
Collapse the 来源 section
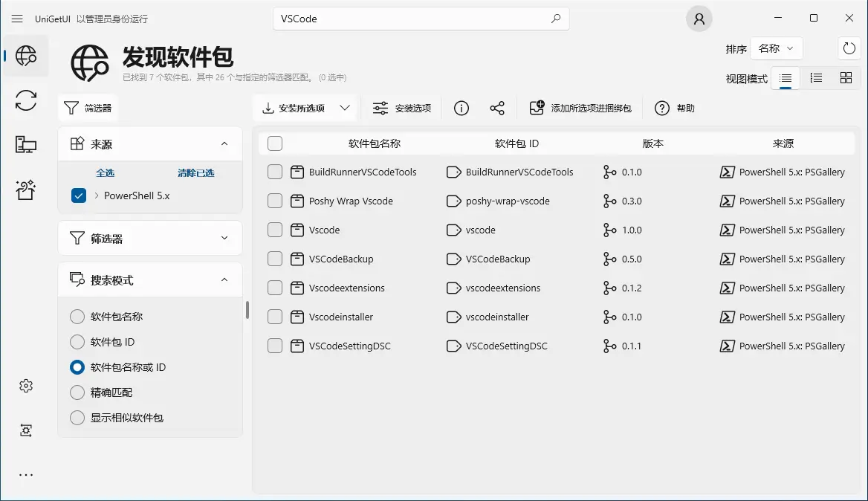[224, 144]
